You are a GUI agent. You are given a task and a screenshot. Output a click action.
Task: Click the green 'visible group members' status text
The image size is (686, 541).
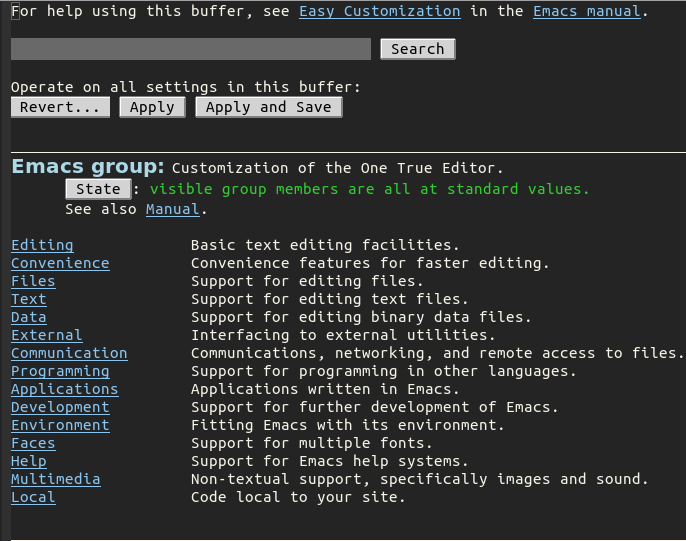coord(369,189)
